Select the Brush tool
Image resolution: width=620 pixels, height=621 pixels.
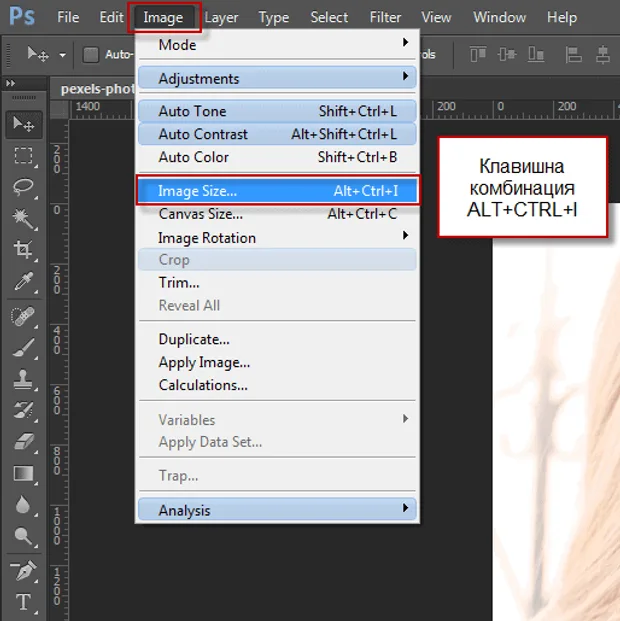pyautogui.click(x=24, y=348)
